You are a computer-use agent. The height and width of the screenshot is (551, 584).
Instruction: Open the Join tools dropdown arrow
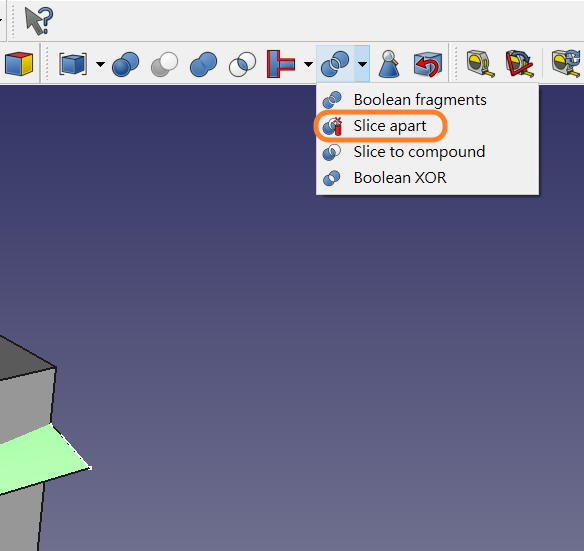[308, 64]
